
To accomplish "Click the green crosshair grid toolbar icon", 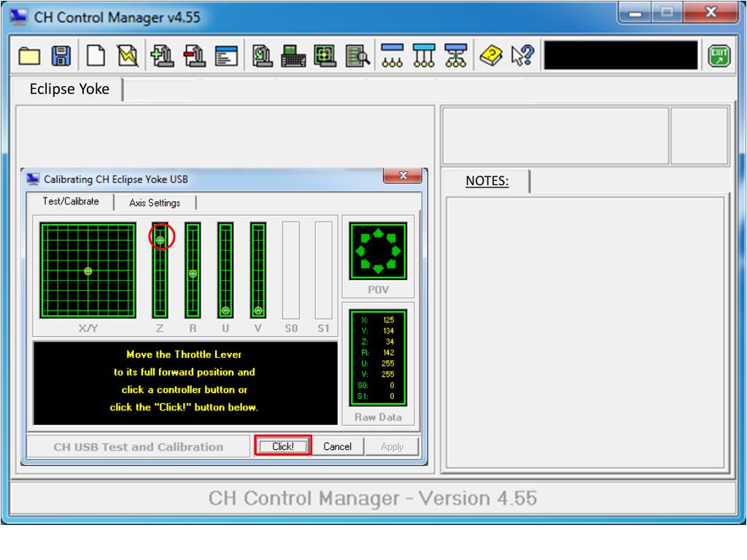I will pyautogui.click(x=325, y=55).
